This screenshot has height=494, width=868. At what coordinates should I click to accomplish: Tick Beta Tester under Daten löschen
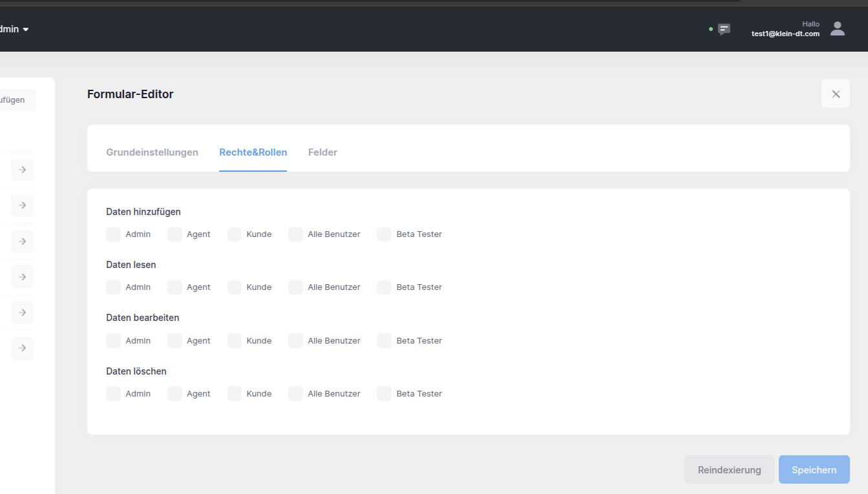click(385, 394)
